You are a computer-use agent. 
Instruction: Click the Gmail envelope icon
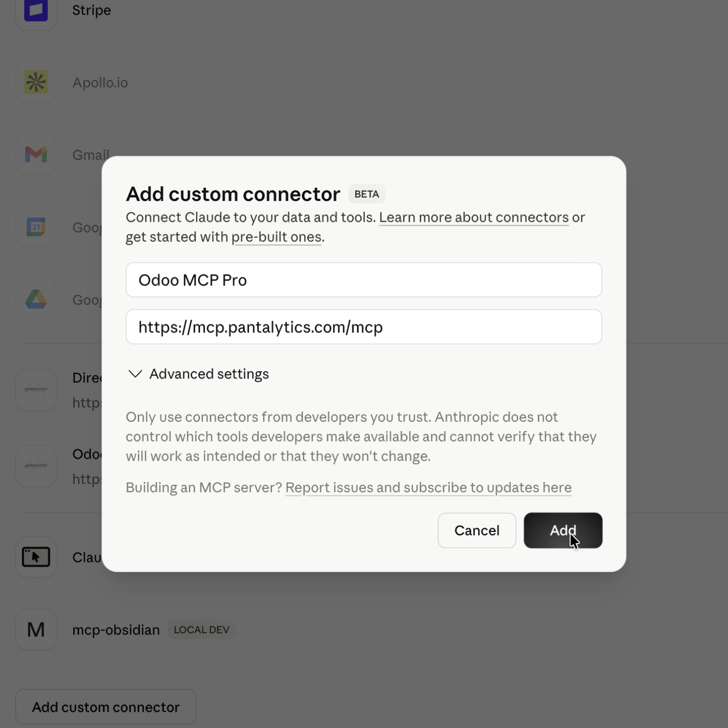tap(36, 155)
